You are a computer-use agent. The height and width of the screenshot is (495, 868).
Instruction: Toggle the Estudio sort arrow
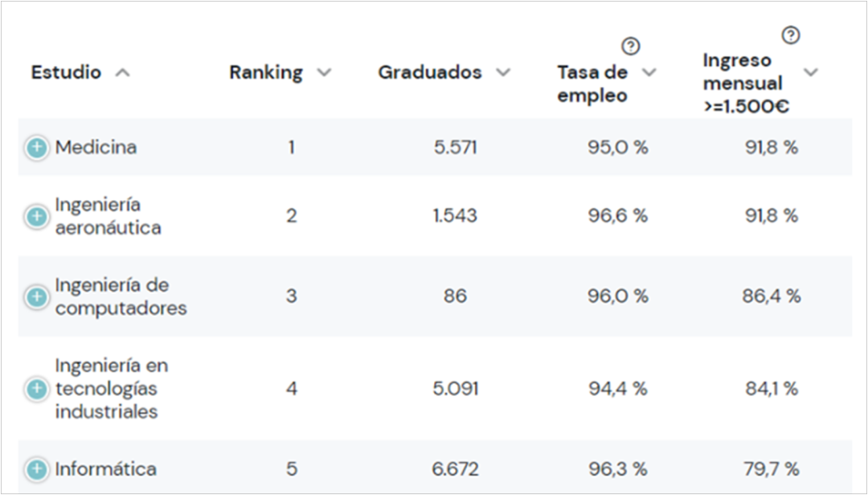click(x=122, y=72)
